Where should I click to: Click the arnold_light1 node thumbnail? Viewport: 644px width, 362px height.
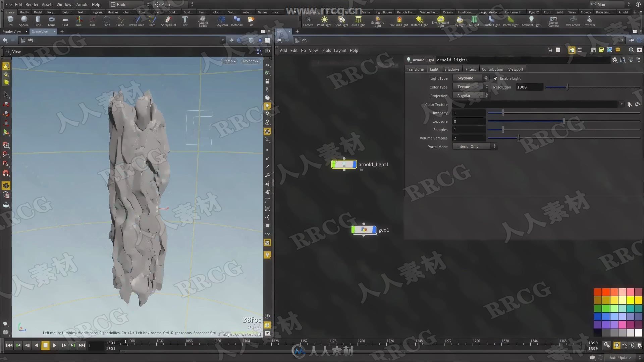point(344,165)
